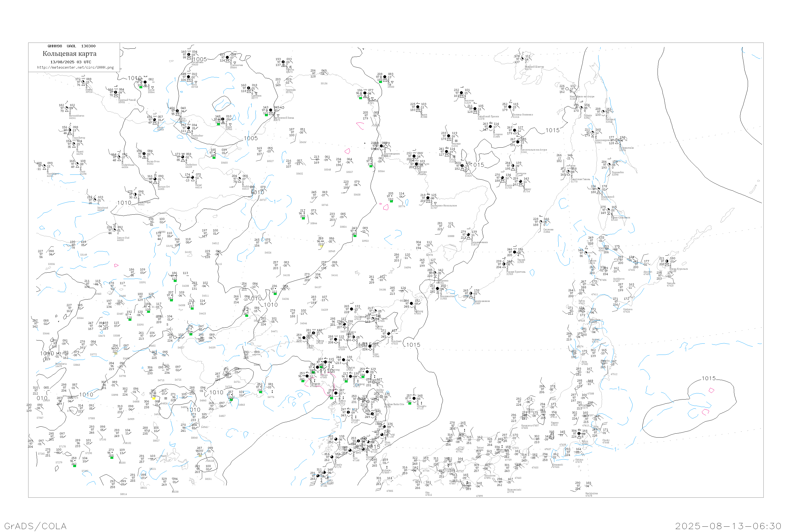The height and width of the screenshot is (532, 798).
Task: Click the 1015 isobar label near Николаевск-на-Амуре
Action: 552,130
